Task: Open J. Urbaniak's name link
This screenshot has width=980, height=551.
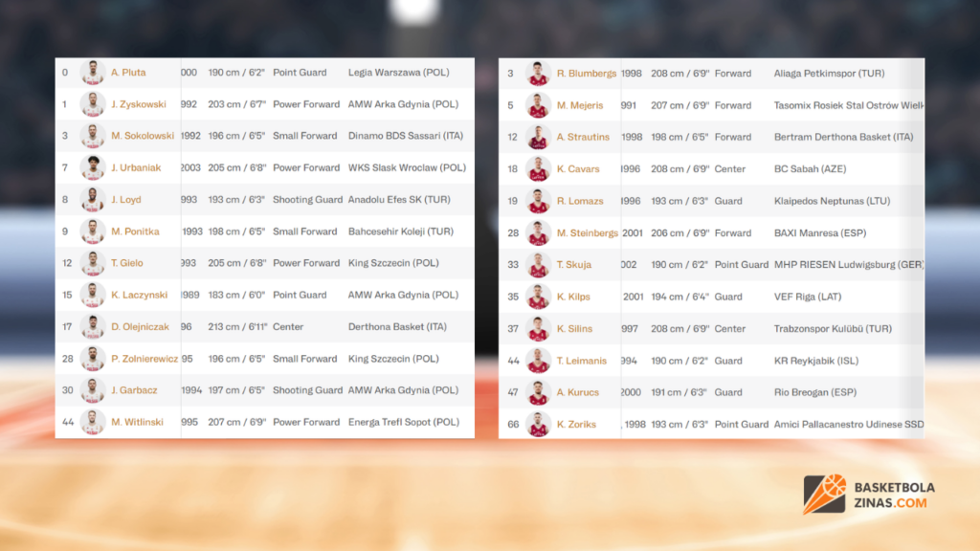Action: click(136, 167)
